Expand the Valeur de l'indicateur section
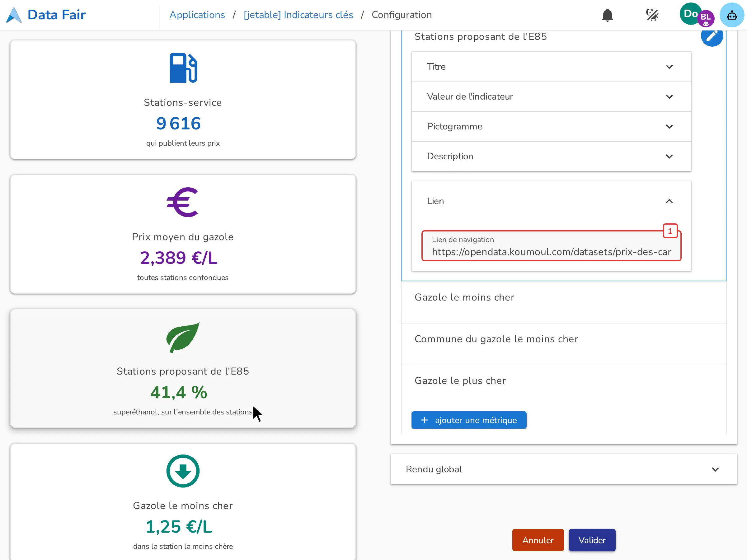The width and height of the screenshot is (747, 560). pos(551,96)
